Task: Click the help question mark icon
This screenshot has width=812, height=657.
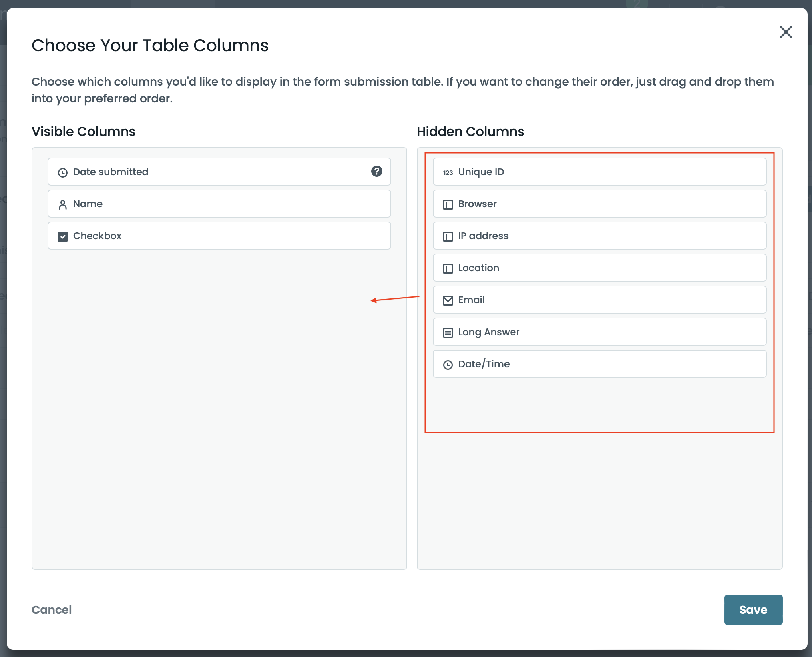Action: [x=376, y=171]
